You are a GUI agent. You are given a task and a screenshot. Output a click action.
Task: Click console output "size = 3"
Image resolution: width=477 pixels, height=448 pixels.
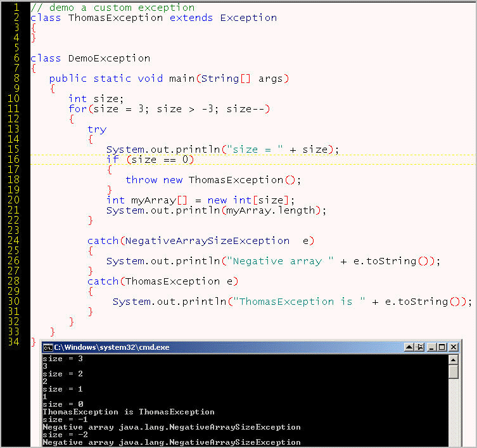63,359
